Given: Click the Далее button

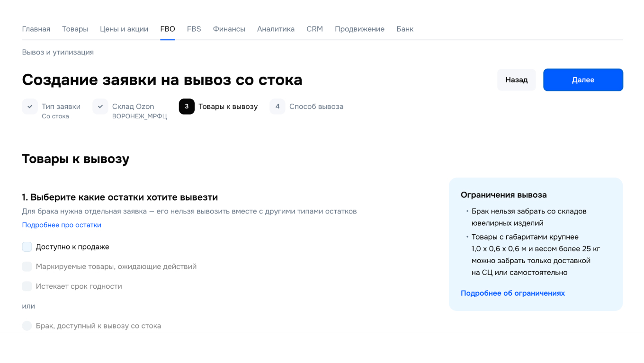Looking at the screenshot, I should point(583,80).
